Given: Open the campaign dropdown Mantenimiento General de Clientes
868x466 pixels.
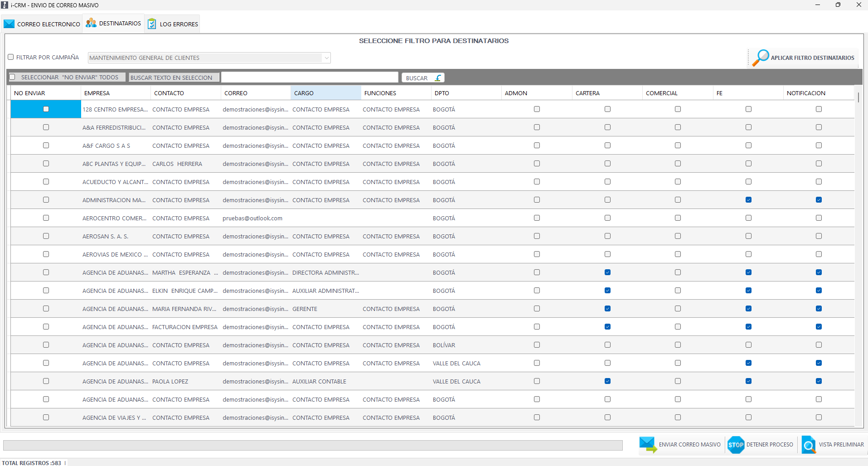Looking at the screenshot, I should pyautogui.click(x=209, y=58).
